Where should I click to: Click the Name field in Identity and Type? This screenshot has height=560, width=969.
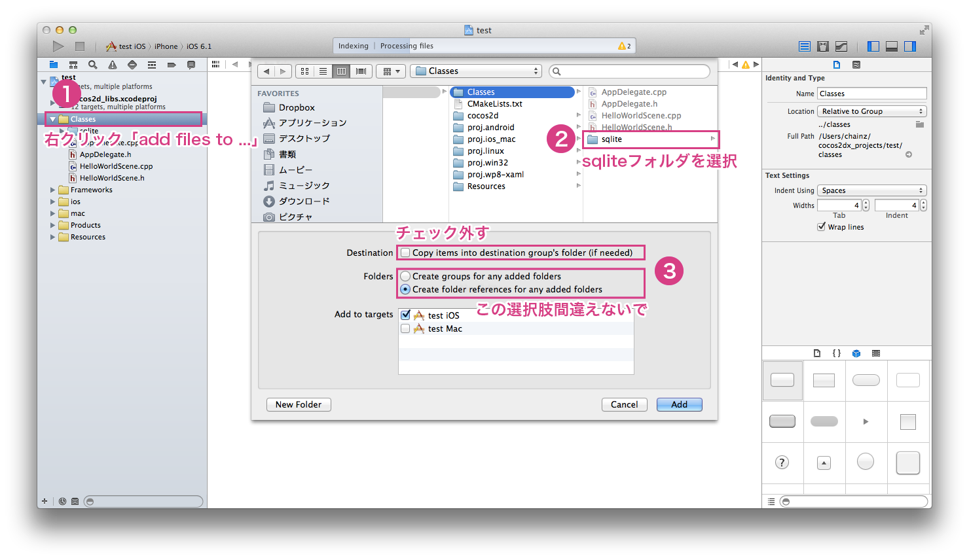tap(872, 94)
